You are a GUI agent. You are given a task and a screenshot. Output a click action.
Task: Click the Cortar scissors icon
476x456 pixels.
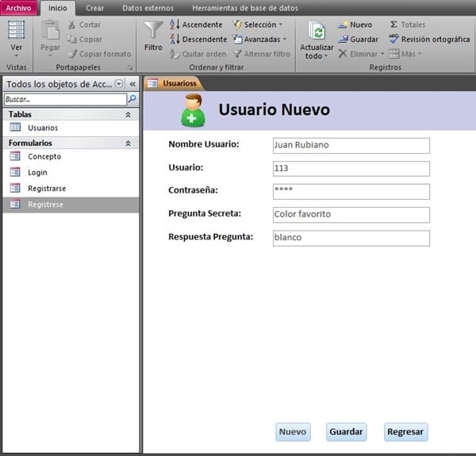(72, 25)
